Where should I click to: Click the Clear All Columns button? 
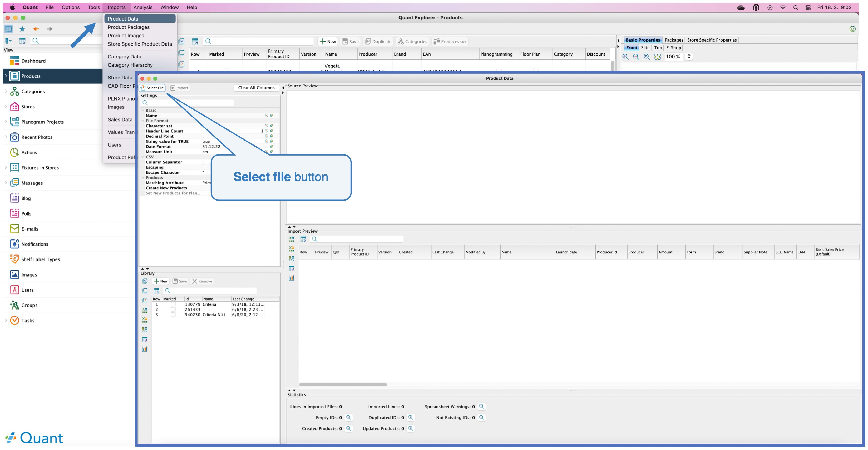257,88
